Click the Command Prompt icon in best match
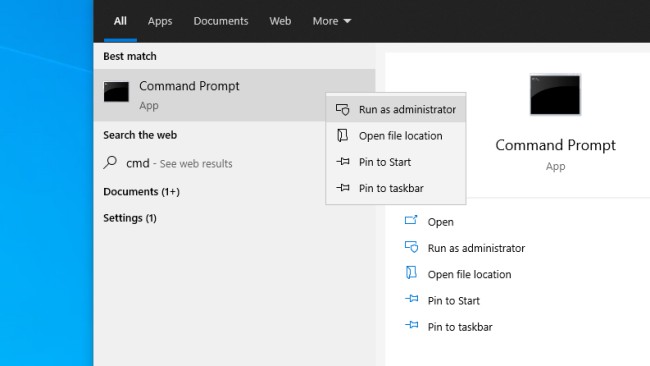650x366 pixels. pyautogui.click(x=116, y=92)
